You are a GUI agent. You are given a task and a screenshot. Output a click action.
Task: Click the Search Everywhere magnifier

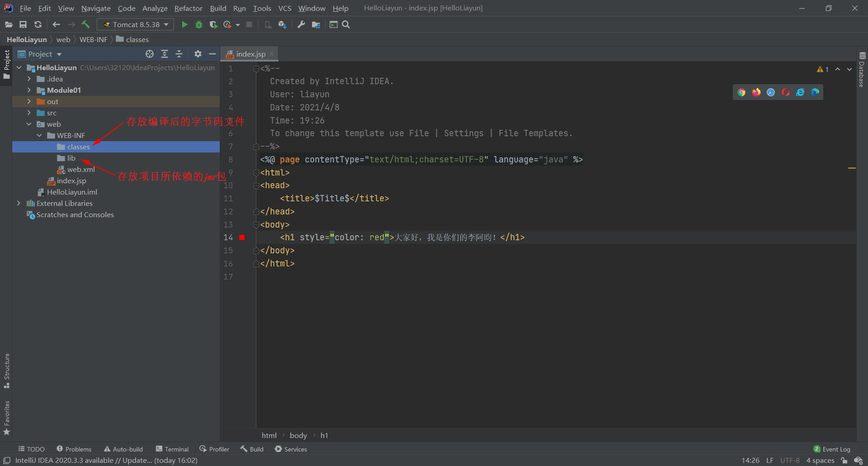346,24
